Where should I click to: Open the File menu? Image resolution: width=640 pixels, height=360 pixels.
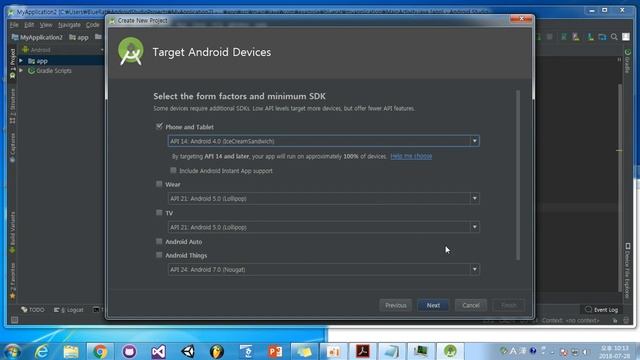tap(14, 25)
